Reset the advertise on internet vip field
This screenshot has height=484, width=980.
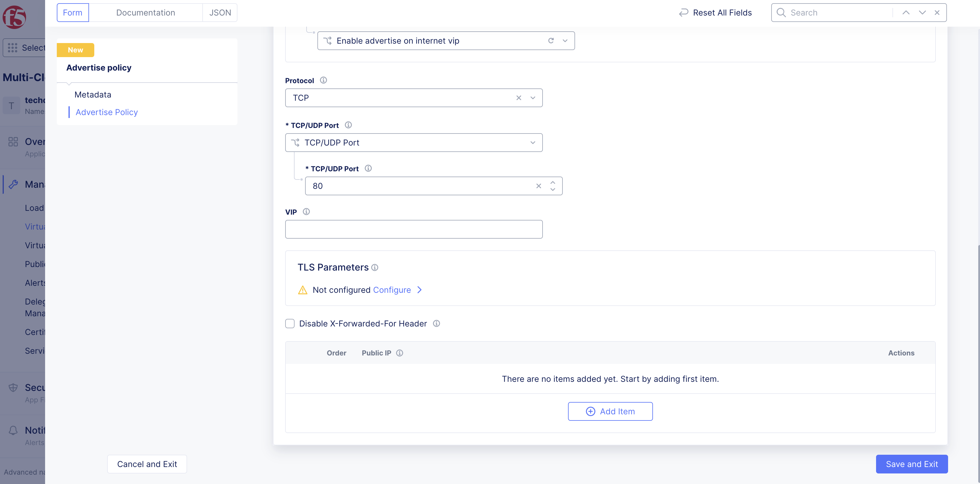551,41
